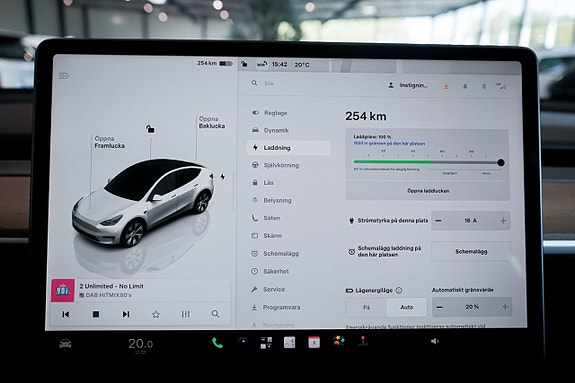This screenshot has height=383, width=575.
Task: Tap the notifications bell icon
Action: coord(465,86)
